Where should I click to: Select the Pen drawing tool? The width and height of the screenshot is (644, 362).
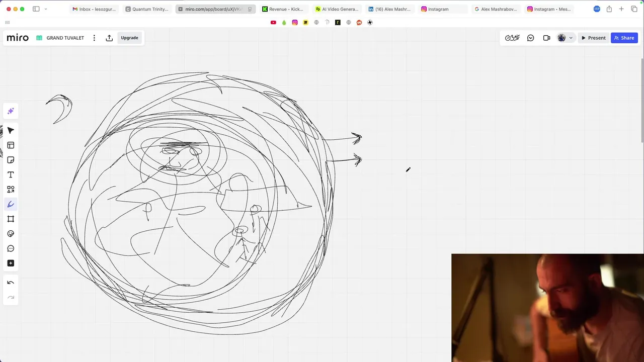coord(11,204)
